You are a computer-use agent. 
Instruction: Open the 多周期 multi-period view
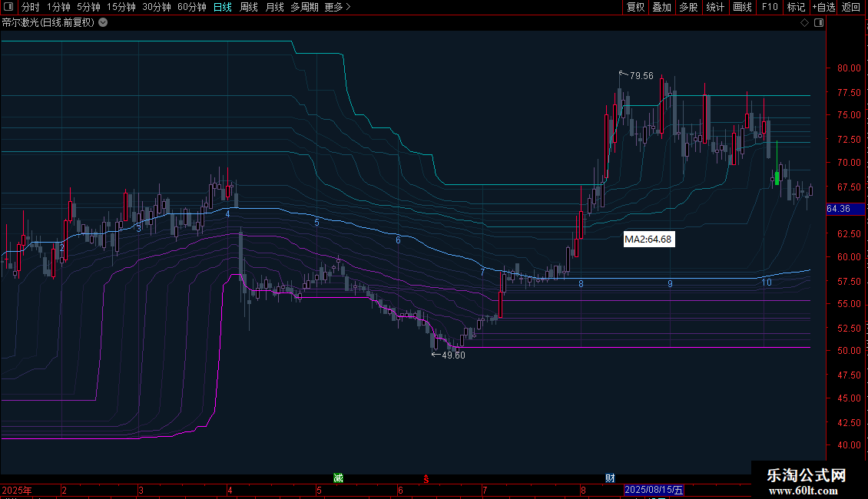click(x=304, y=7)
